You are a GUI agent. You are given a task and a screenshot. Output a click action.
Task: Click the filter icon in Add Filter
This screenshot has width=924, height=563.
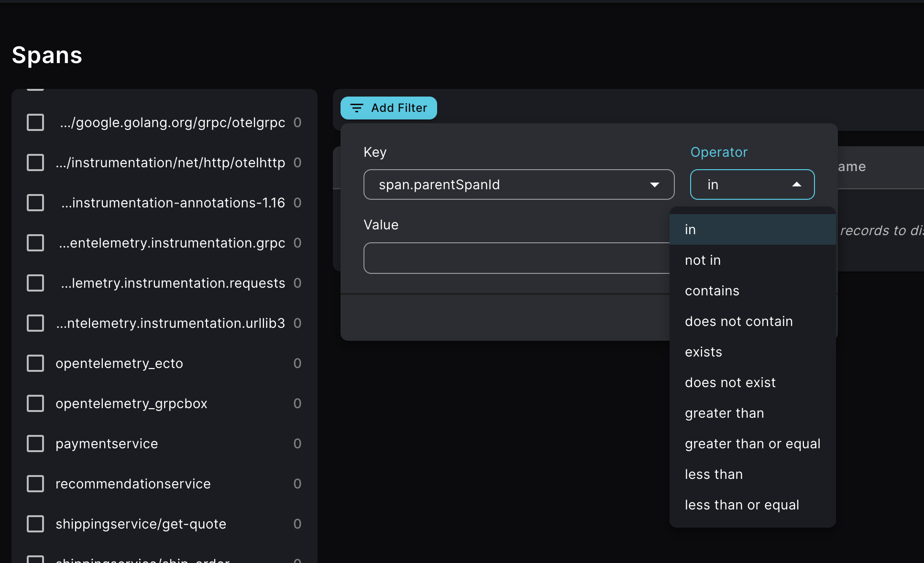click(356, 108)
